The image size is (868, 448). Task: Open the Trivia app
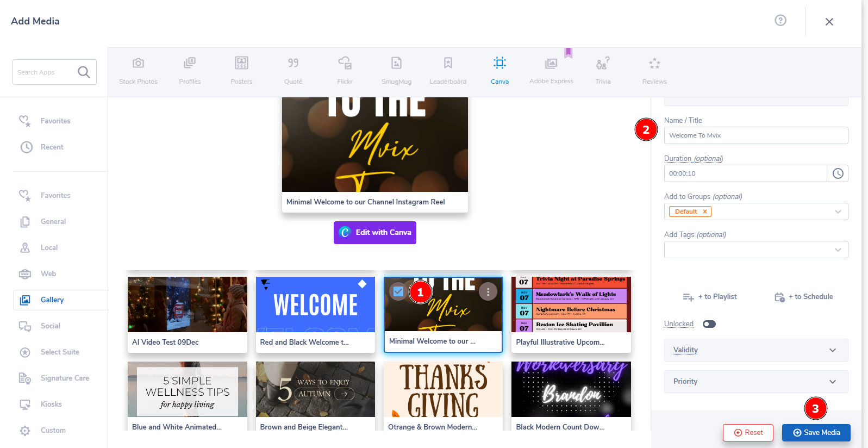603,71
